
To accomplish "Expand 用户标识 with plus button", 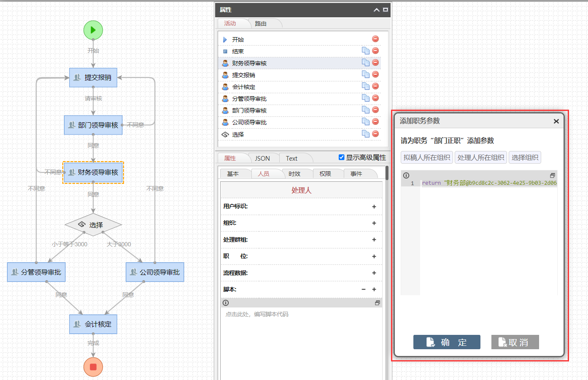I will click(374, 207).
